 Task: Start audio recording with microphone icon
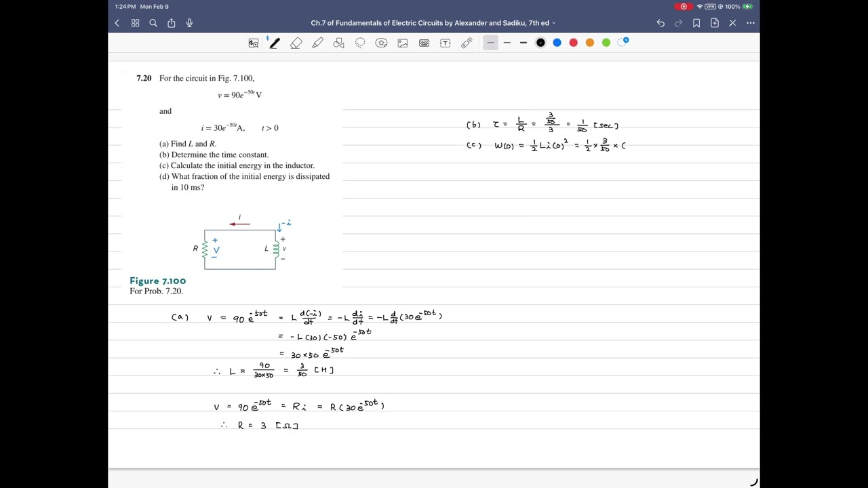[x=189, y=23]
